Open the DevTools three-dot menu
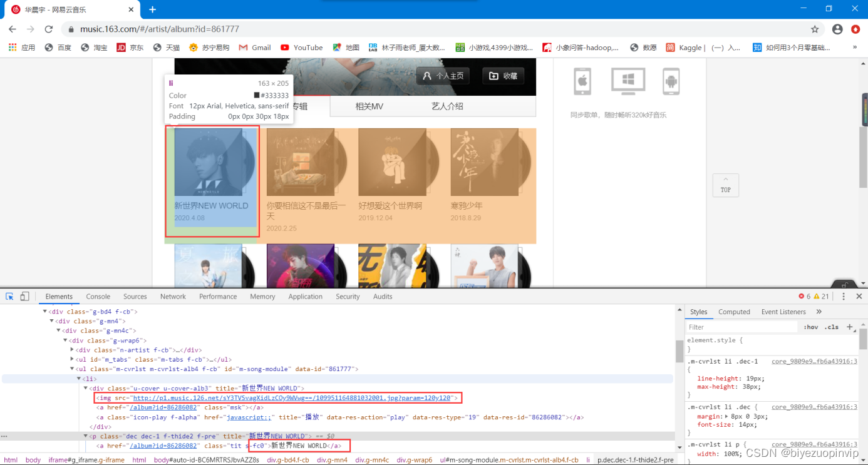Screen dimensions: 868x465 pyautogui.click(x=844, y=297)
